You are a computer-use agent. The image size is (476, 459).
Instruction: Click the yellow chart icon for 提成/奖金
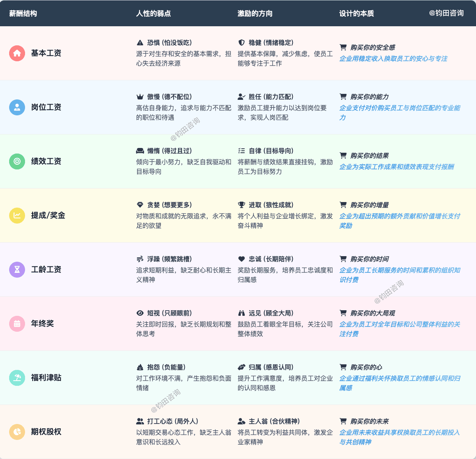point(17,216)
